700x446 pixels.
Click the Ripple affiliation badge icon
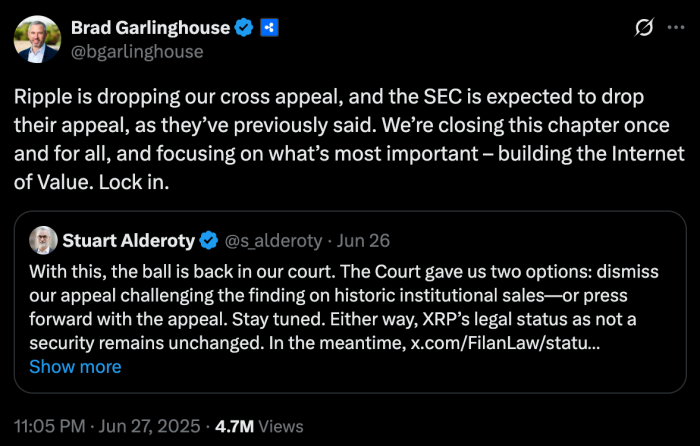(x=268, y=28)
